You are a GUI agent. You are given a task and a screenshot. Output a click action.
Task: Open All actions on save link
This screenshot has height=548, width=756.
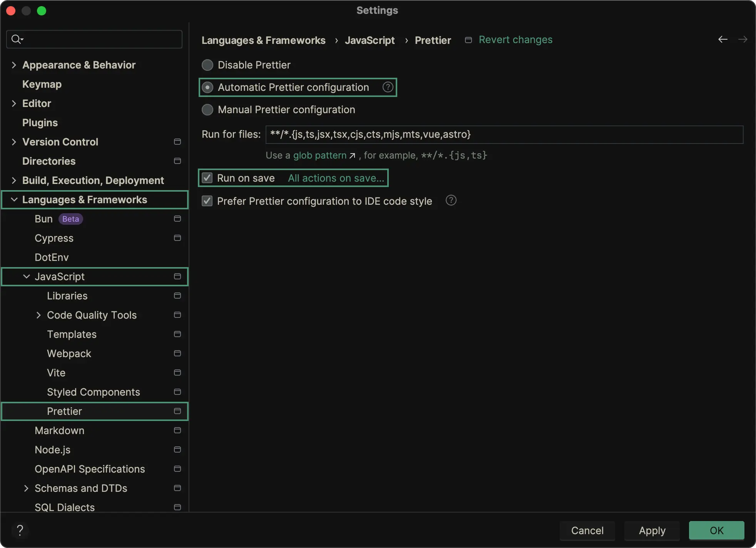(336, 178)
